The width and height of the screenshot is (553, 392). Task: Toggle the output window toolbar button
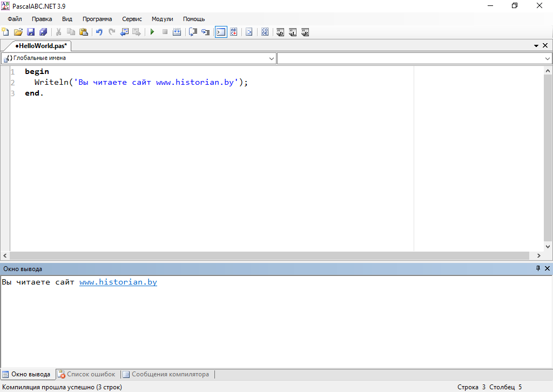tap(221, 32)
